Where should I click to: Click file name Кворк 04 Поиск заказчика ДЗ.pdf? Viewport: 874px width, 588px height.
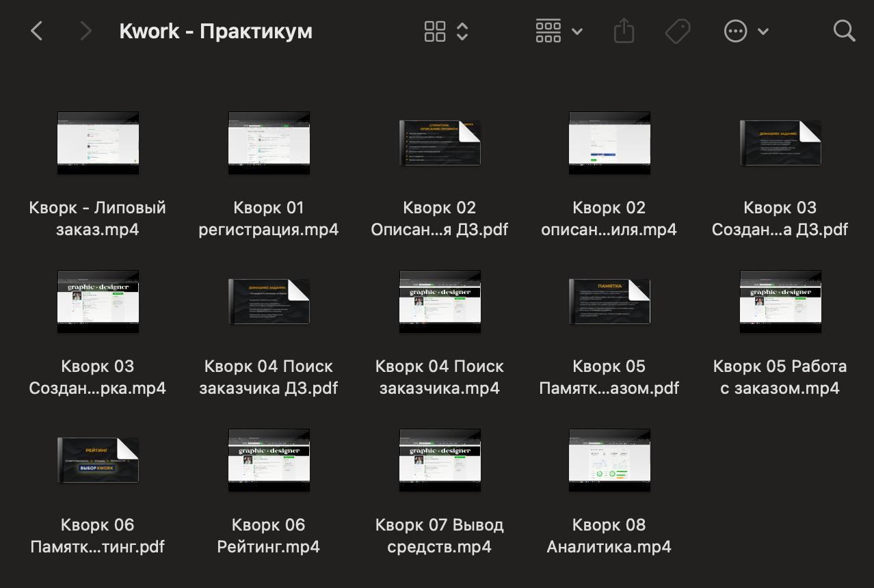click(x=269, y=377)
